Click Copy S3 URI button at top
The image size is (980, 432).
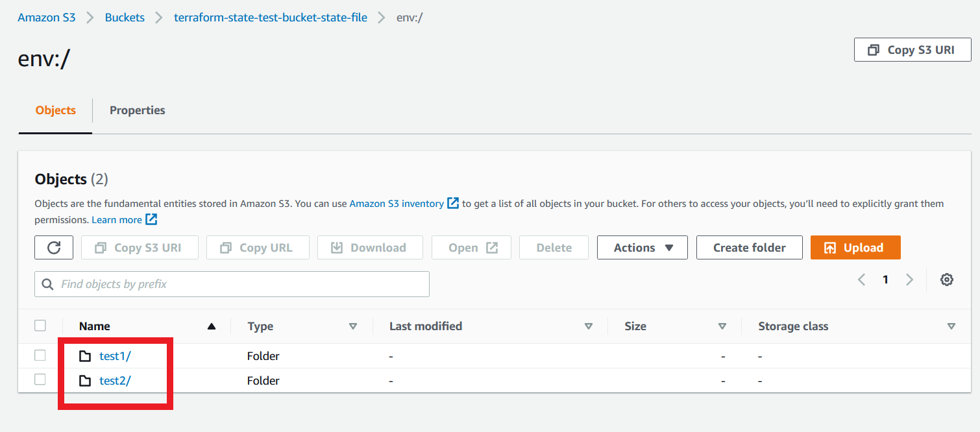913,50
